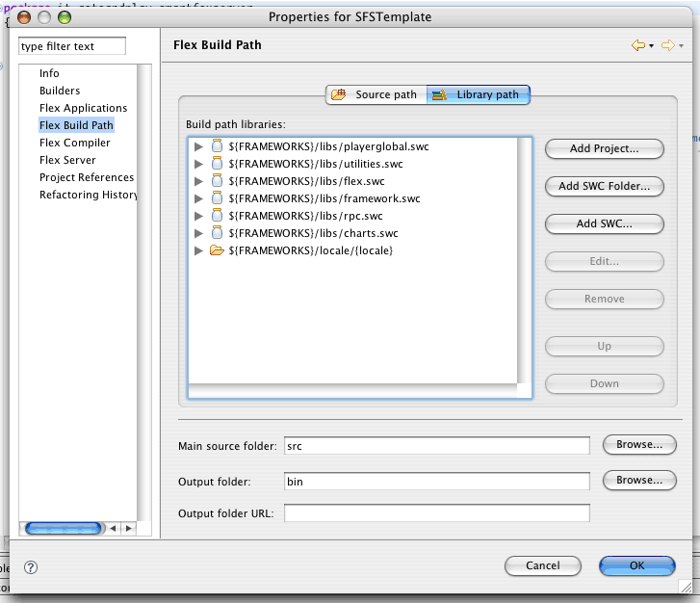Viewport: 700px width, 603px height.
Task: Select the Flex Build Path page
Action: [x=76, y=125]
